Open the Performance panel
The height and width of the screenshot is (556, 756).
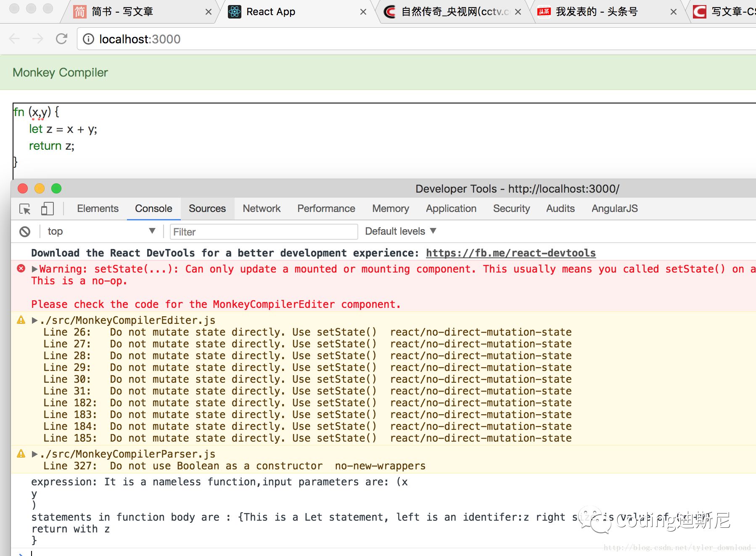pos(326,209)
